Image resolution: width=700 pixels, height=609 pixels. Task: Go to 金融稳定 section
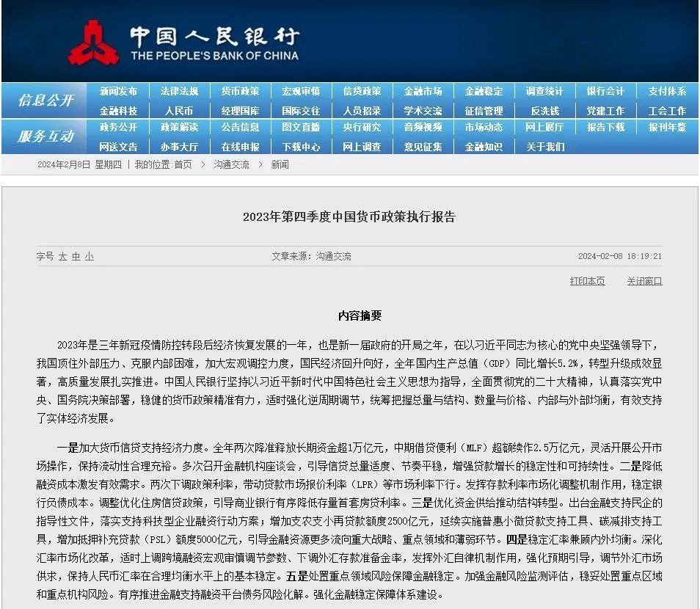[484, 91]
